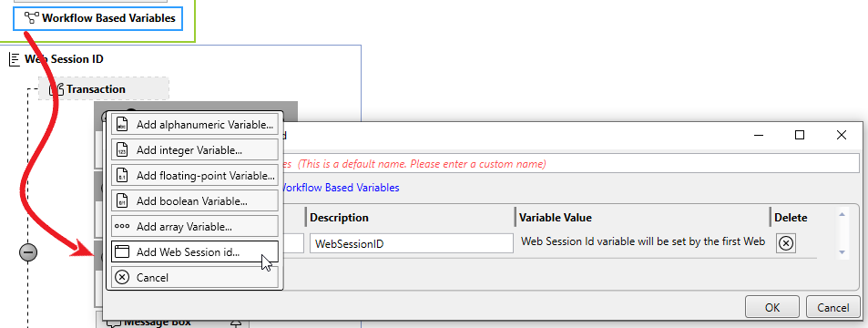The image size is (868, 328).
Task: Click the workflow icon beside Workflow Based Variables
Action: tap(32, 17)
